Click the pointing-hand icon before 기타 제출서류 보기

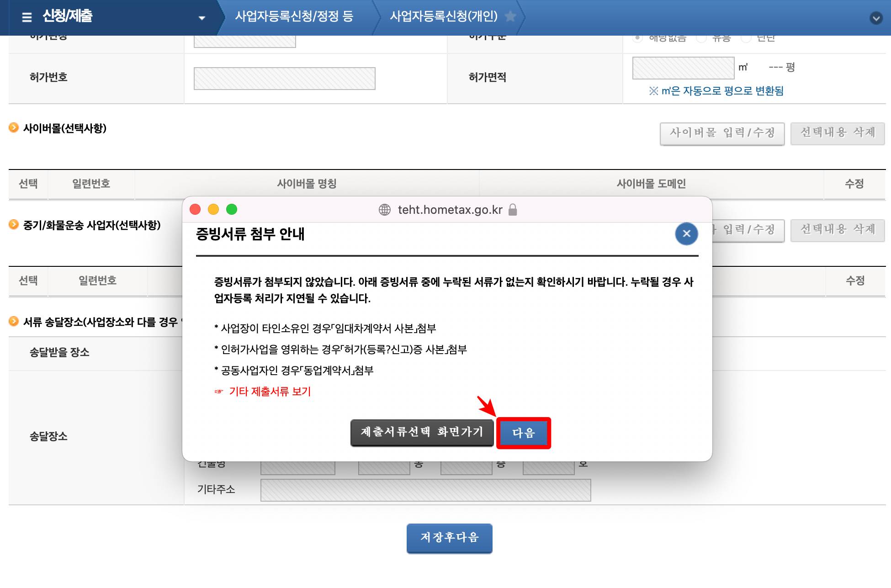pos(218,391)
